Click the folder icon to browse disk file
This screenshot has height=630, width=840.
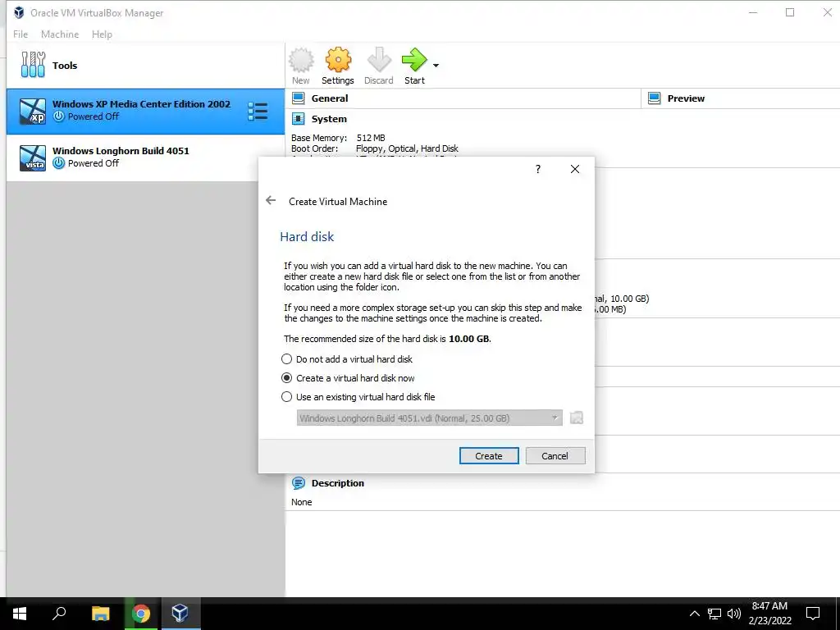pos(577,418)
